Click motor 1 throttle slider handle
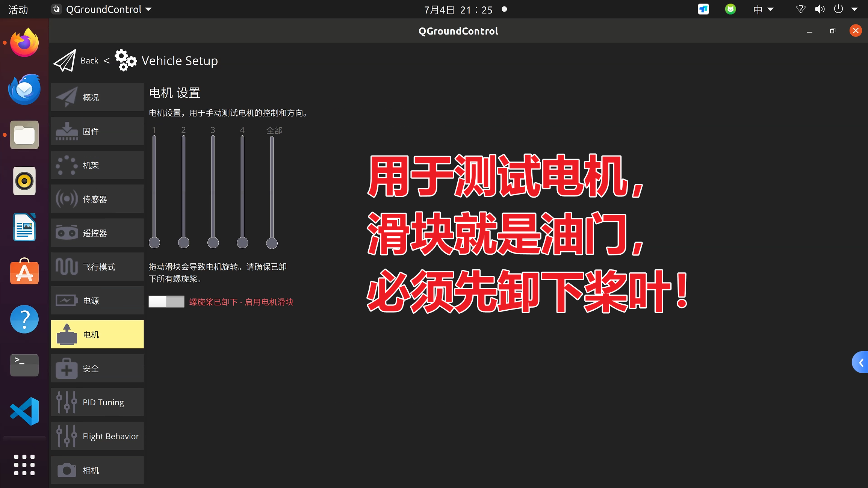Viewport: 868px width, 488px height. coord(154,243)
